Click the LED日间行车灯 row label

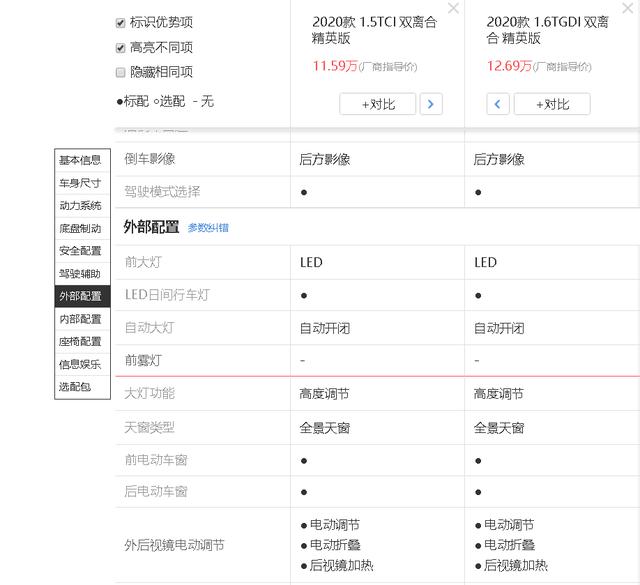(167, 295)
